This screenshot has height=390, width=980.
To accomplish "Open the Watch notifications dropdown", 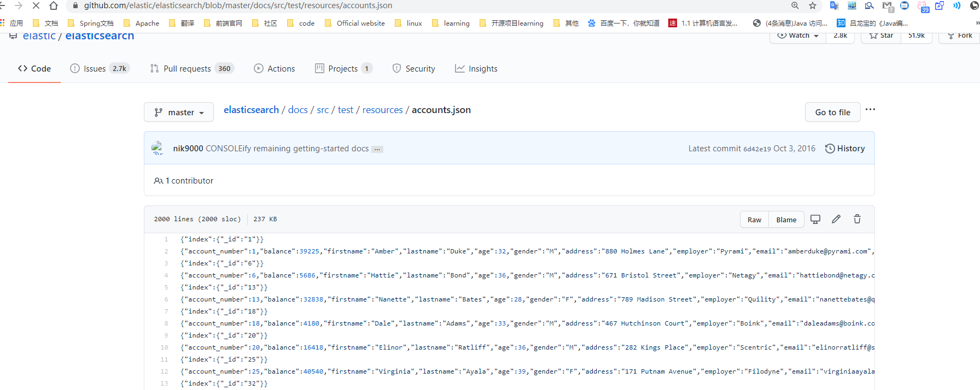I will [x=798, y=36].
